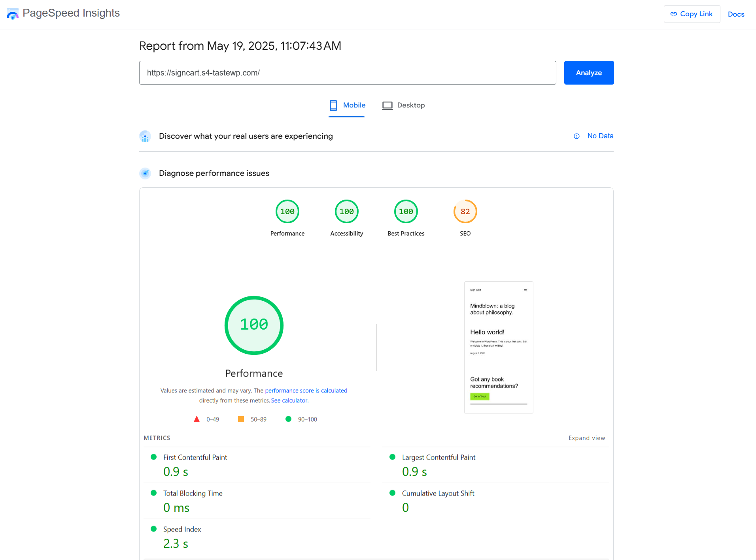This screenshot has width=756, height=560.
Task: Click the Speed Index value 2.3 s
Action: (176, 544)
